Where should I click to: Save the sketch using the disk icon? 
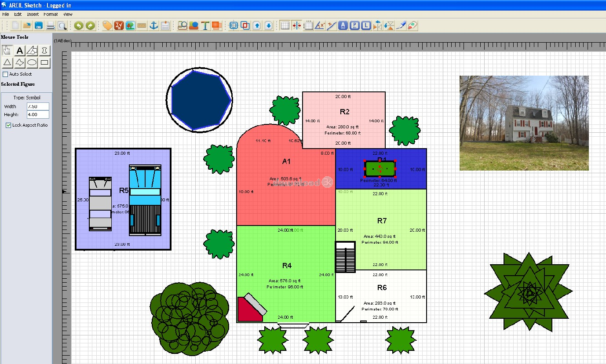point(39,25)
